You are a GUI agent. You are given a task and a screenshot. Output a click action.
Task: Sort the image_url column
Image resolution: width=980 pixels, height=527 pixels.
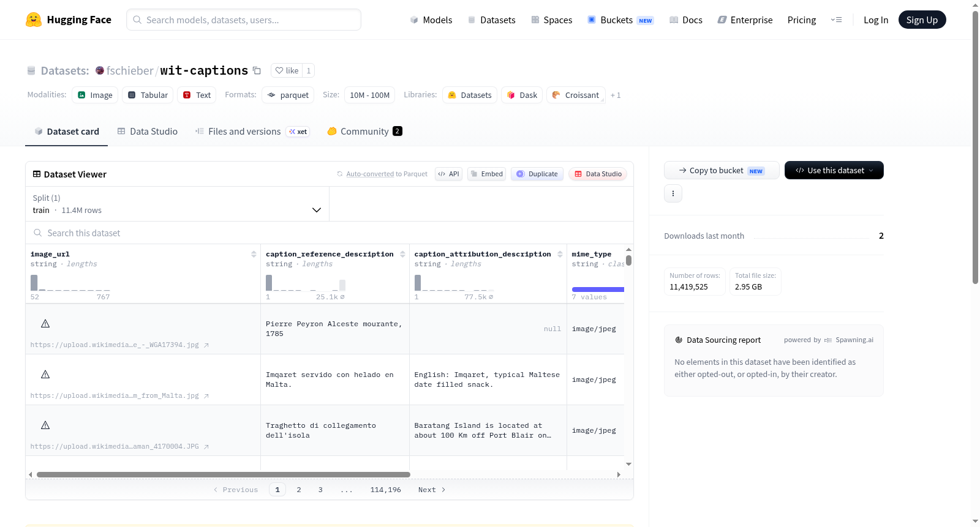[254, 254]
